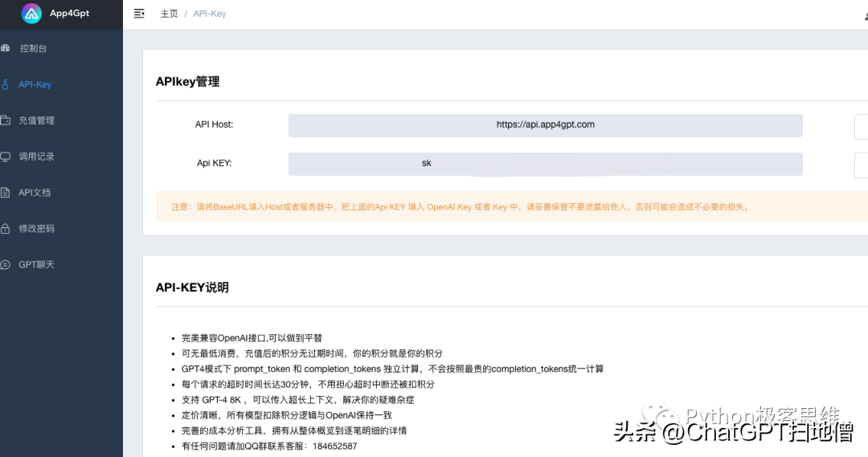This screenshot has height=457, width=868.
Task: Click the 修改密码 lock icon
Action: click(x=6, y=228)
